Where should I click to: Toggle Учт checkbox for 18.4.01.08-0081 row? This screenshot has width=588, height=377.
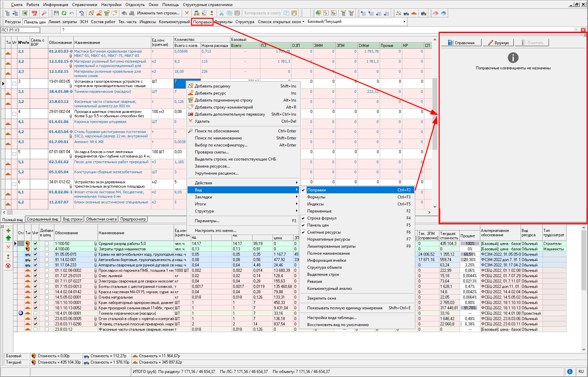coord(35,313)
